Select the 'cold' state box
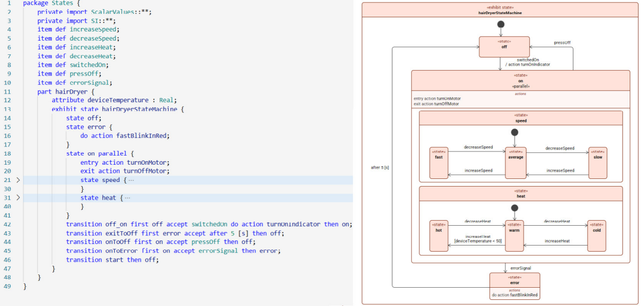644x306 pixels. point(597,236)
